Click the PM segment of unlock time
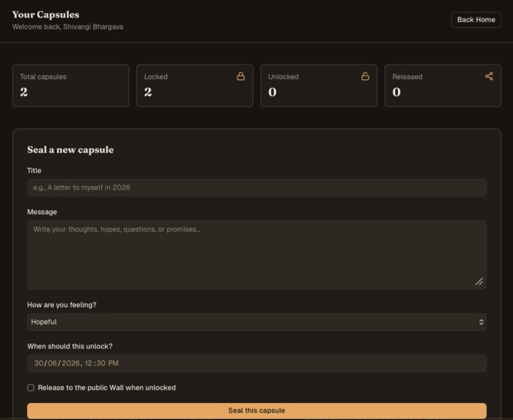513x420 pixels. click(x=113, y=364)
